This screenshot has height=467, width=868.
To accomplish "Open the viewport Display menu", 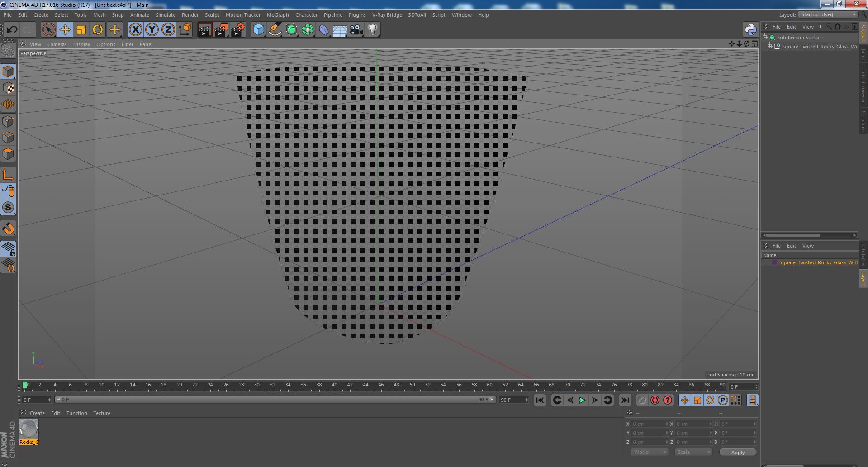I will [x=81, y=44].
